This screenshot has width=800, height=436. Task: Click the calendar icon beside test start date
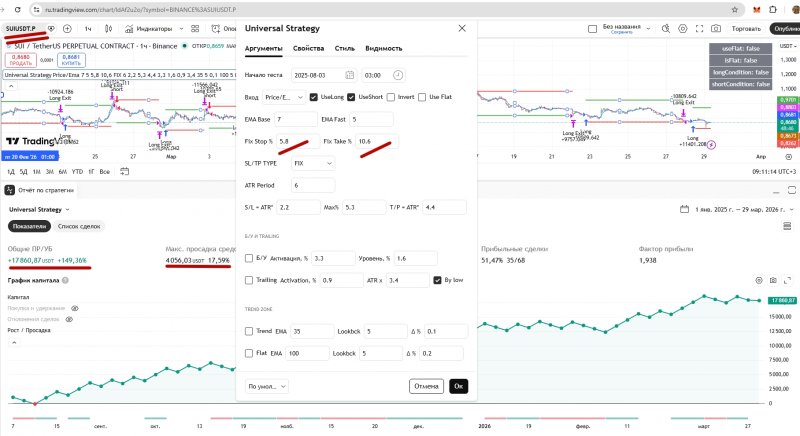[x=349, y=75]
